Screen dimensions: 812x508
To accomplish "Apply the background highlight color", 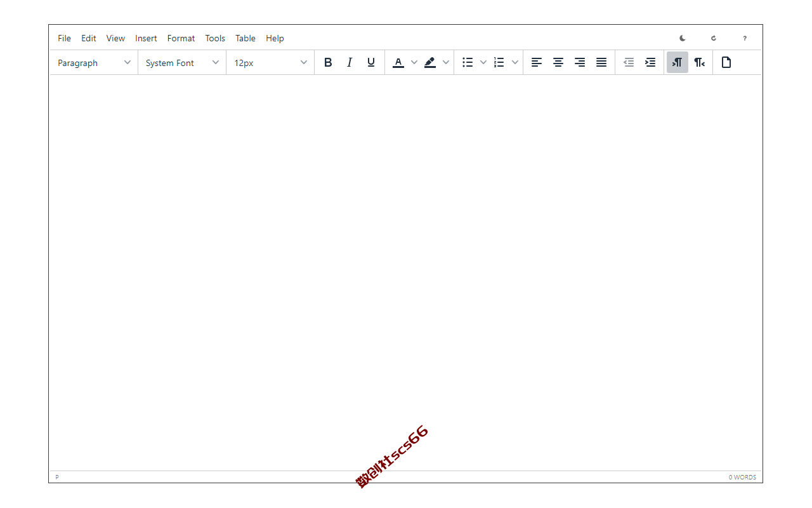I will point(430,62).
